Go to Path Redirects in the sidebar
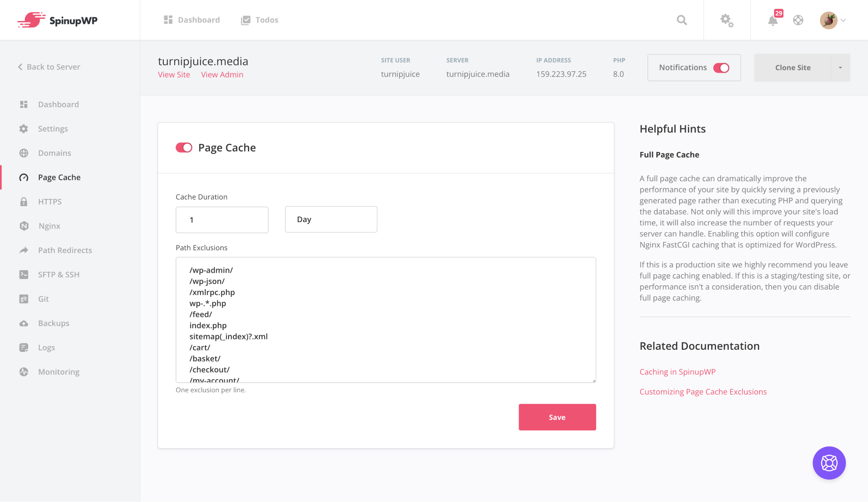 [65, 250]
